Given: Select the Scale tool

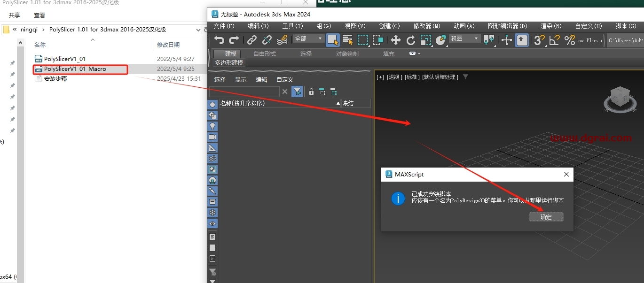Looking at the screenshot, I should click(426, 40).
